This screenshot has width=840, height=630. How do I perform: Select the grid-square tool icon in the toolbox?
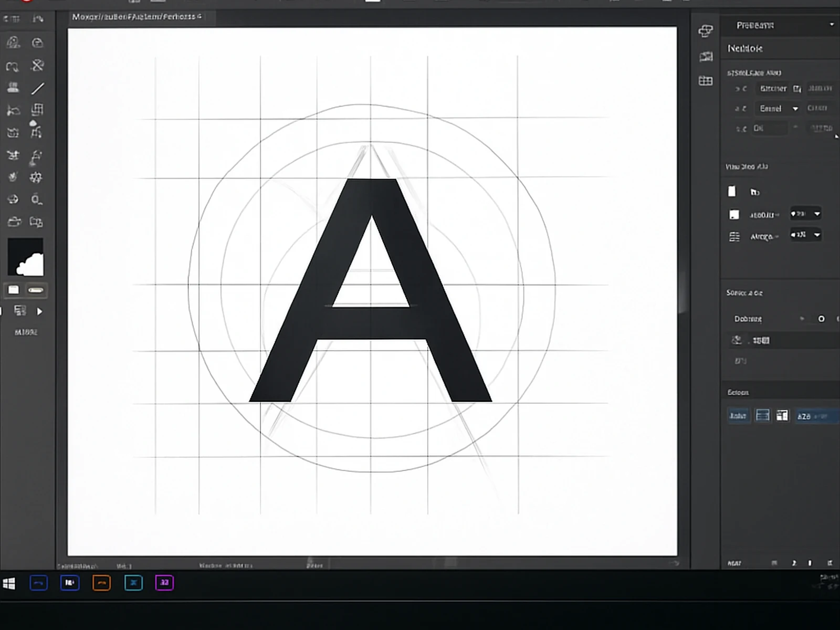coord(37,110)
